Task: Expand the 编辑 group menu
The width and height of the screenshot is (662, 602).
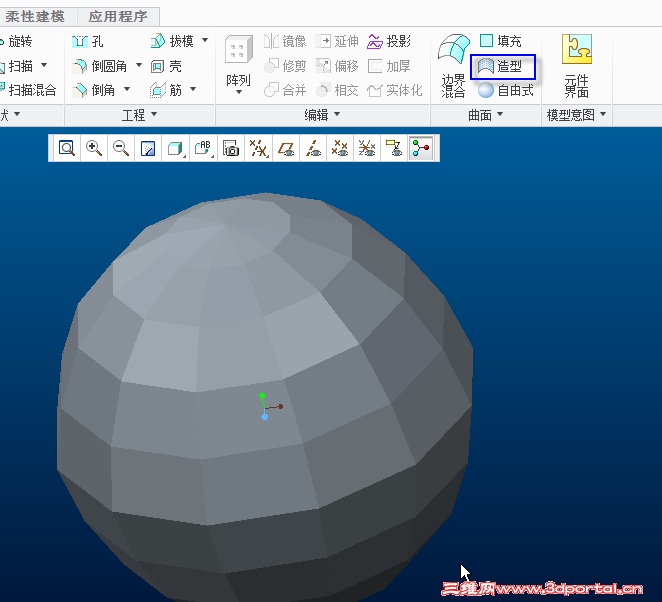Action: [323, 114]
